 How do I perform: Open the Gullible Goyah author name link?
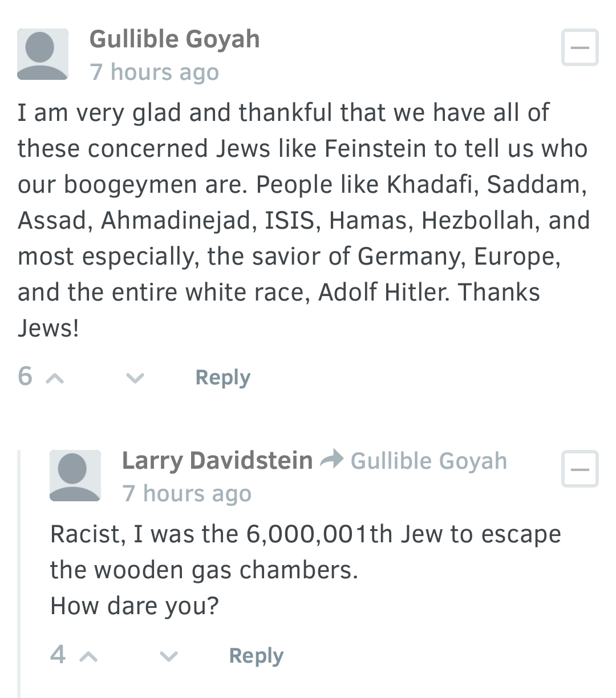point(175,39)
